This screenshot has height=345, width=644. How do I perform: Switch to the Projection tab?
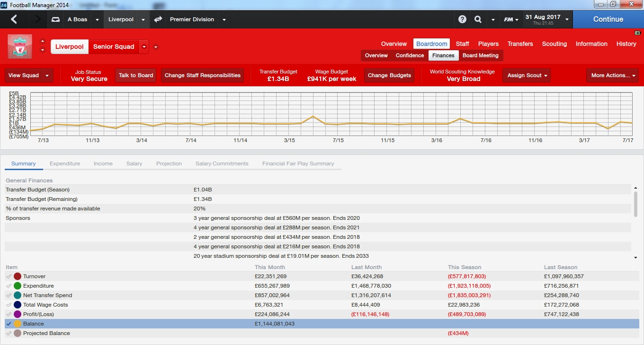pyautogui.click(x=169, y=163)
